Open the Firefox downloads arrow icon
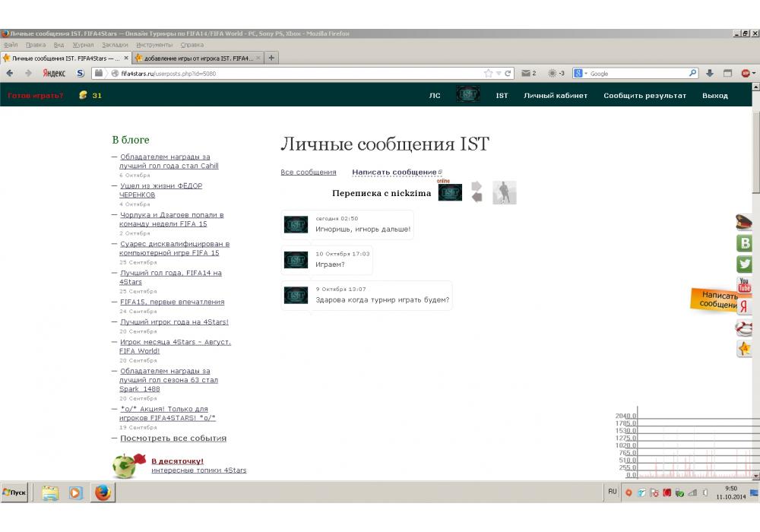 [710, 74]
